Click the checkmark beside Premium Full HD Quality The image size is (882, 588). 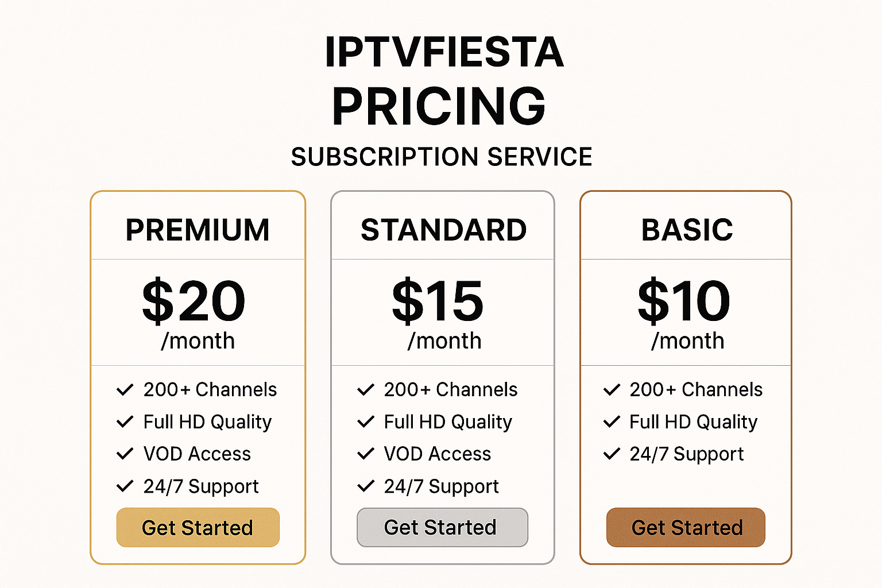pos(125,422)
